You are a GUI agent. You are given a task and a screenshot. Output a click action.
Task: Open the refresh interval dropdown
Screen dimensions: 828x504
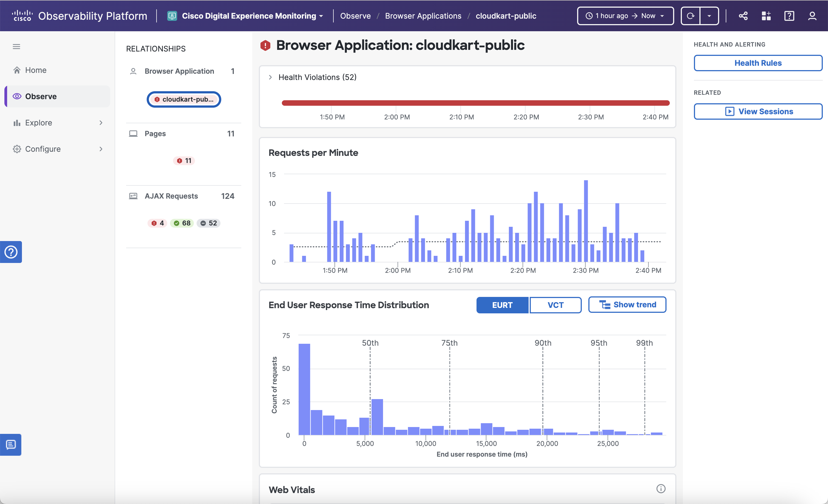[709, 15]
